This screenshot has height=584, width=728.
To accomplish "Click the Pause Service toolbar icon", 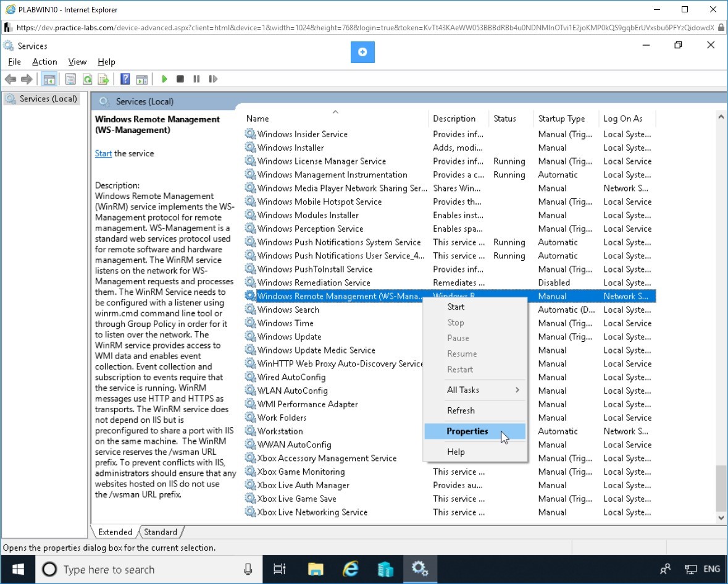I will coord(196,80).
